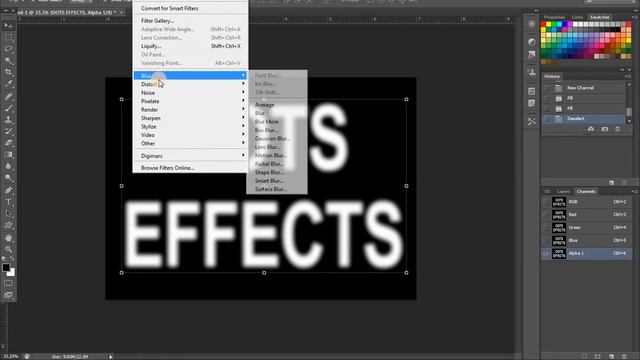Viewport: 640px width, 360px height.
Task: Select the Dodge tool
Action: pyautogui.click(x=8, y=178)
